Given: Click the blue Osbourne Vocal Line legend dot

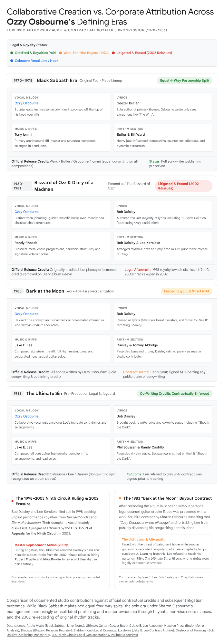Looking at the screenshot, I should click(12, 61).
